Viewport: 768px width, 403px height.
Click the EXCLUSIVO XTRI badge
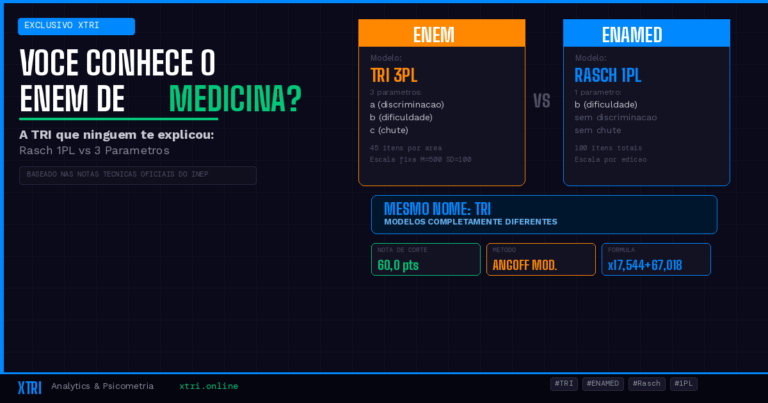point(76,27)
